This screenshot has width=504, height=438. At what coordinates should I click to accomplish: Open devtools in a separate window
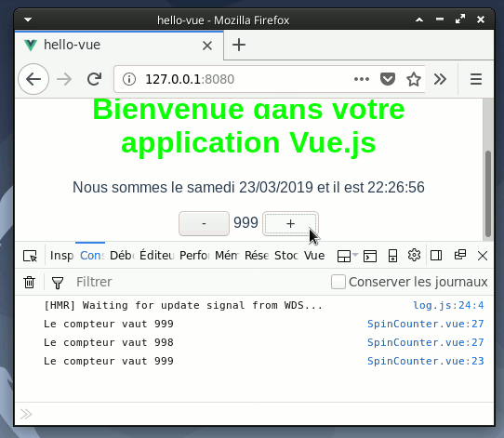460,255
